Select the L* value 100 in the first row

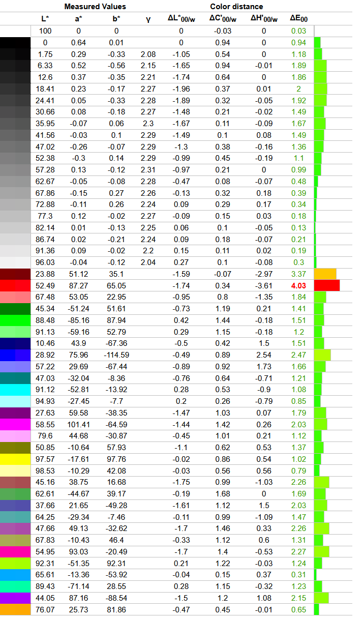(45, 32)
